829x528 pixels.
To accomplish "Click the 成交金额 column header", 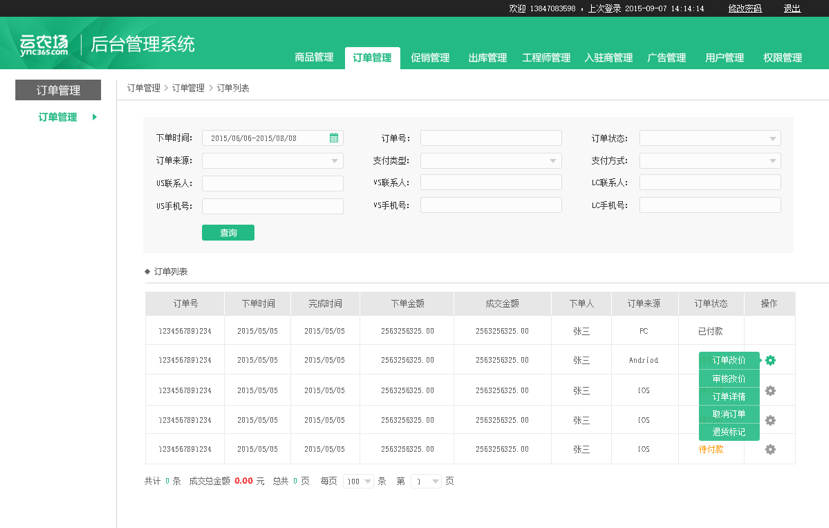I will pyautogui.click(x=502, y=303).
